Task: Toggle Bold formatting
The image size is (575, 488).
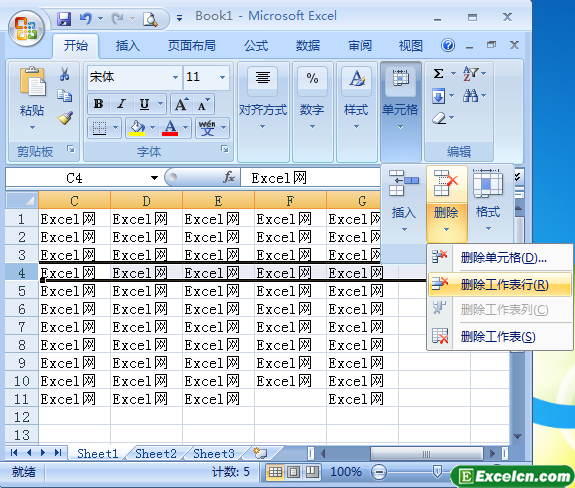Action: [98, 104]
